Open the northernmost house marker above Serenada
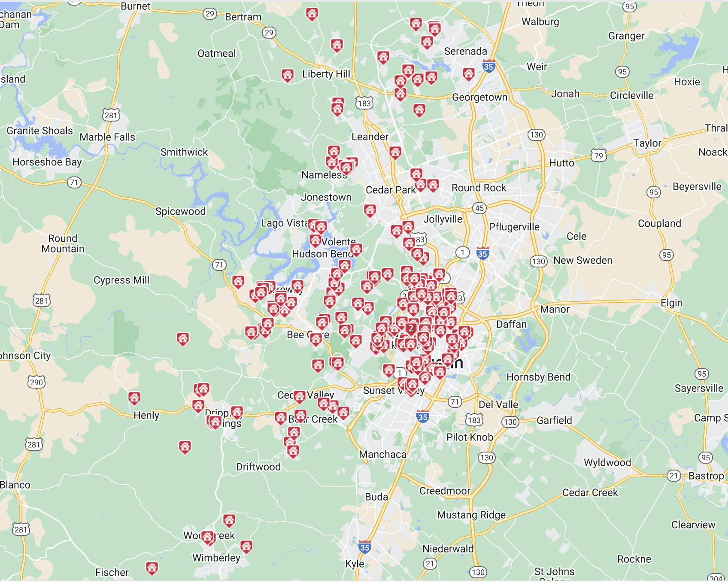Viewport: 728px width, 583px height. tap(416, 24)
